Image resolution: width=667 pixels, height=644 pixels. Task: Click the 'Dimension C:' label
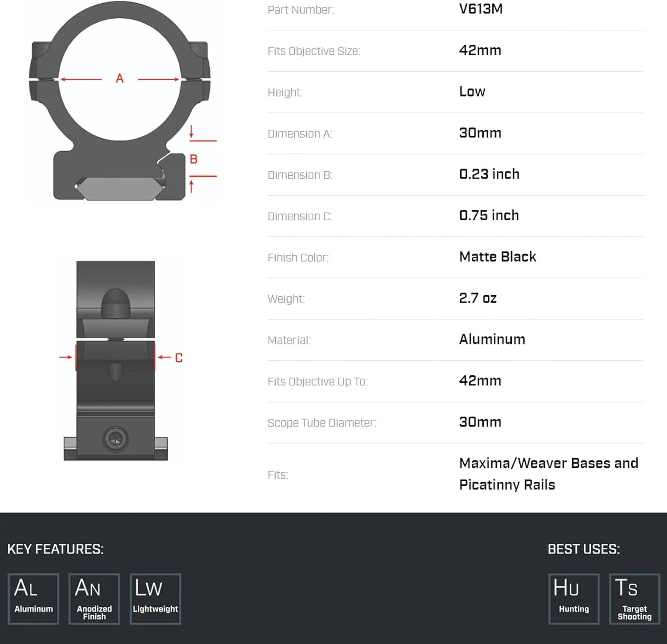coord(300,217)
